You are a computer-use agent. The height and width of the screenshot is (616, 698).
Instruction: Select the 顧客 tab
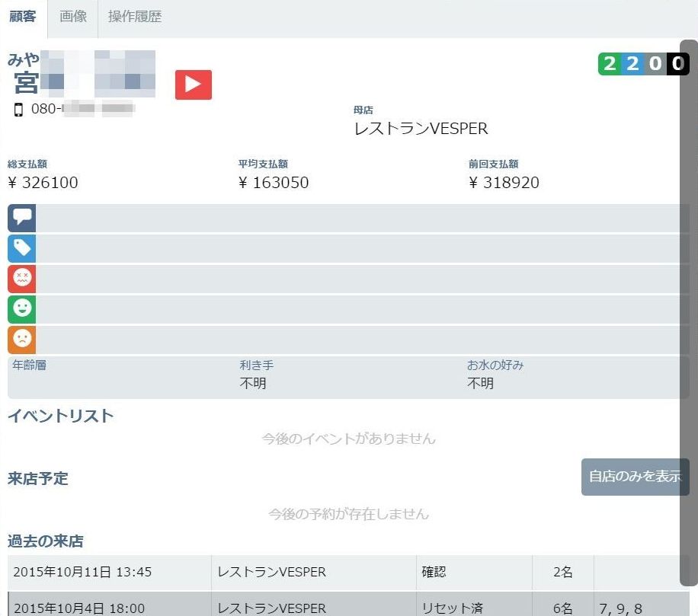click(24, 16)
